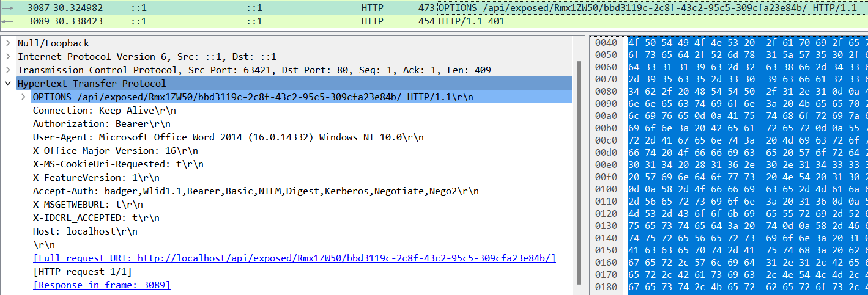
Task: Click the Hypertext Transfer Protocol label text
Action: point(92,84)
